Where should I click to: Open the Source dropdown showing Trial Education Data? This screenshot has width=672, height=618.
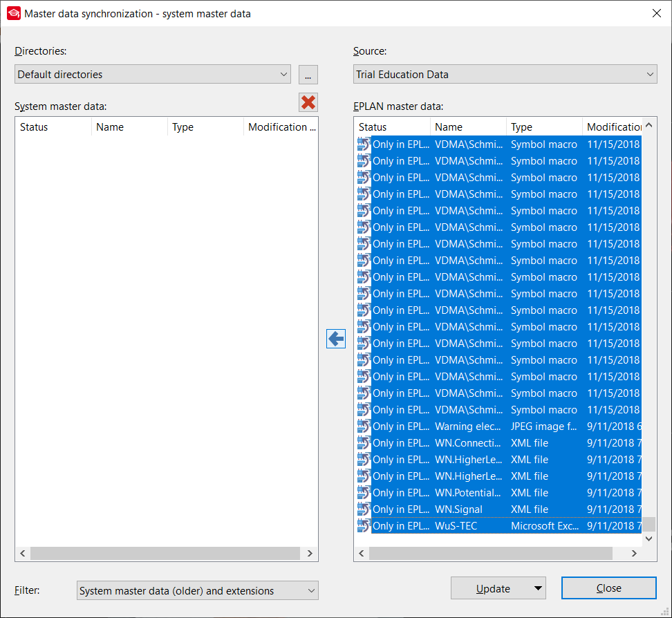click(505, 74)
